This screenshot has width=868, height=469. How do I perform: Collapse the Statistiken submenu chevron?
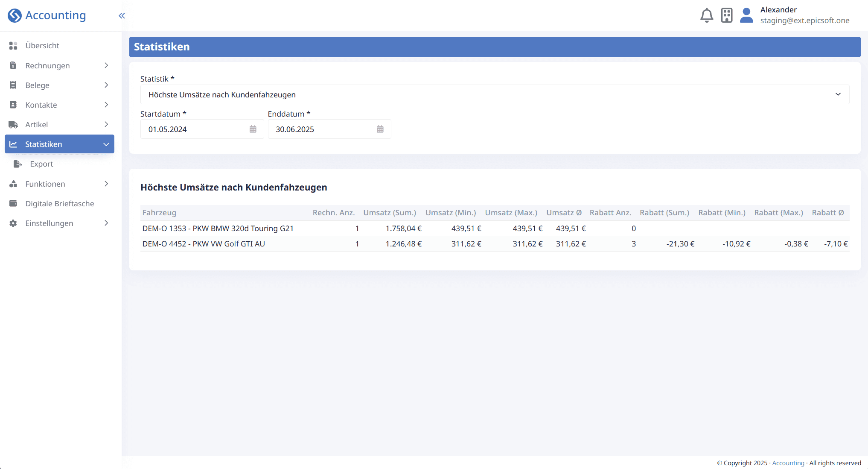[x=106, y=144]
